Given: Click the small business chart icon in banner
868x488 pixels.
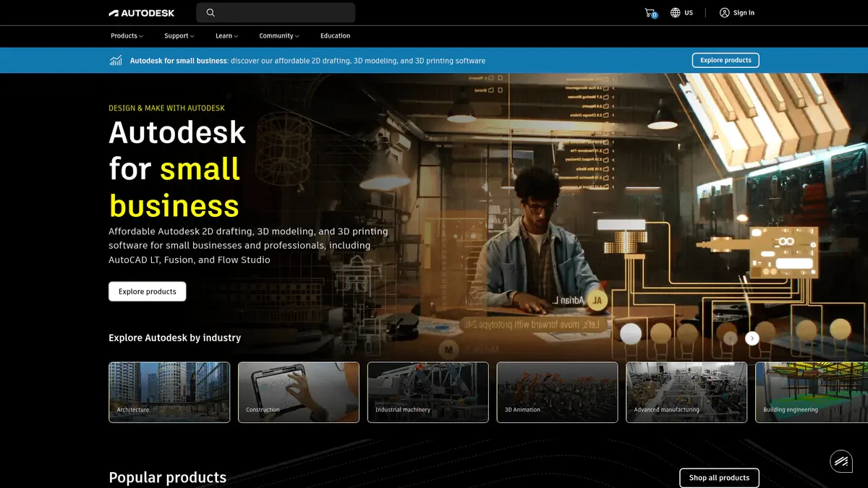Looking at the screenshot, I should pyautogui.click(x=116, y=61).
